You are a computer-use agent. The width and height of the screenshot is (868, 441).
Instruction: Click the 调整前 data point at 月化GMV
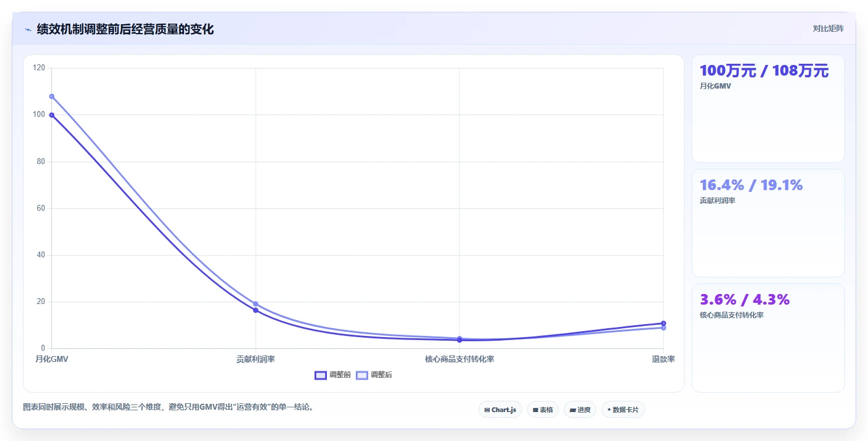coord(52,115)
